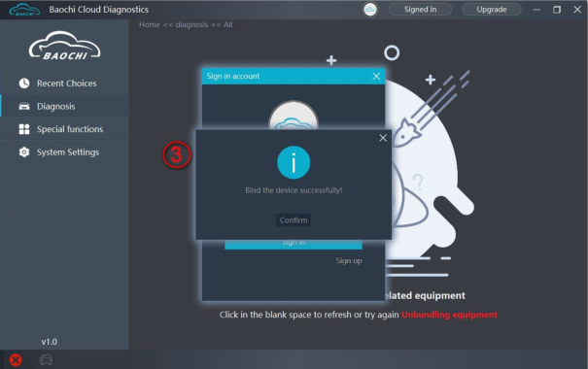This screenshot has height=369, width=588.
Task: Click the large Baochi logo in sidebar
Action: 64,46
